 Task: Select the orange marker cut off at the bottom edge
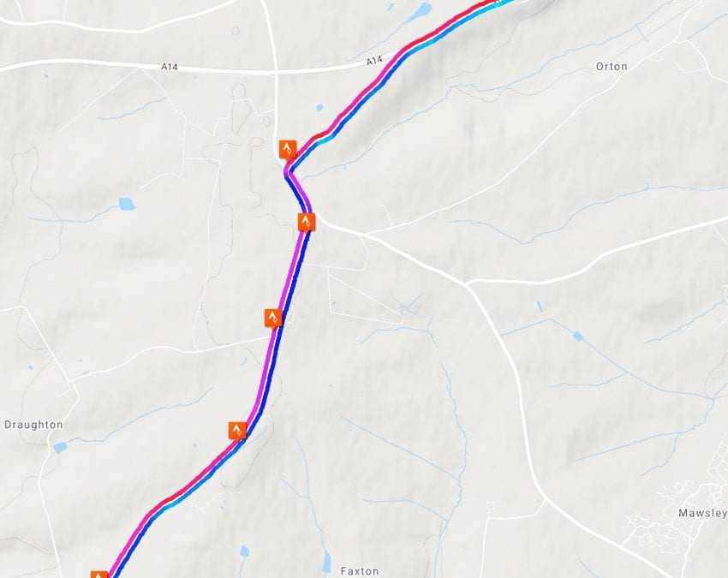(x=98, y=575)
